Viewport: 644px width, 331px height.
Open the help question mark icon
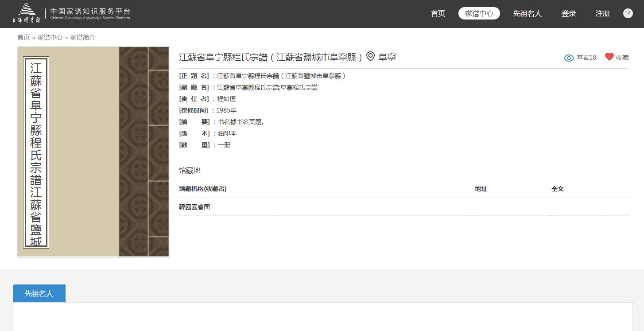click(628, 13)
